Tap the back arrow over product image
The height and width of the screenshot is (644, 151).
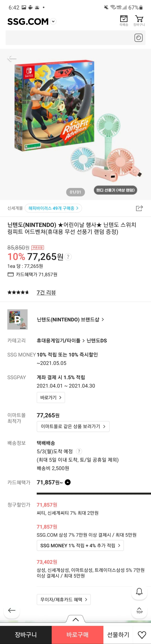pyautogui.click(x=12, y=58)
